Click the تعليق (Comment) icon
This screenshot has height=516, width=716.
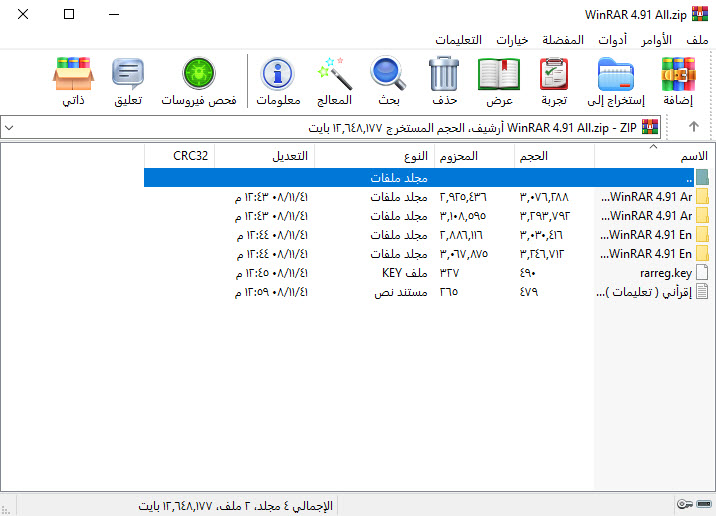point(128,74)
